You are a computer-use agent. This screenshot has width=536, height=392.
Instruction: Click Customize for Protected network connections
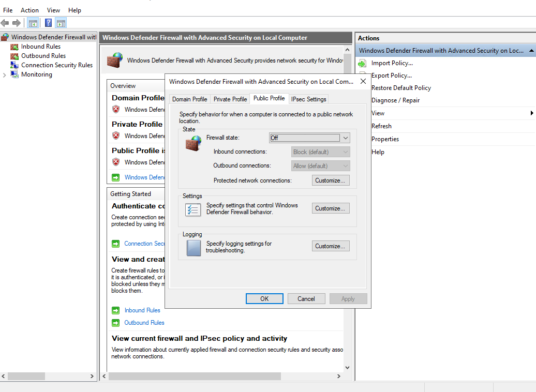click(x=331, y=180)
